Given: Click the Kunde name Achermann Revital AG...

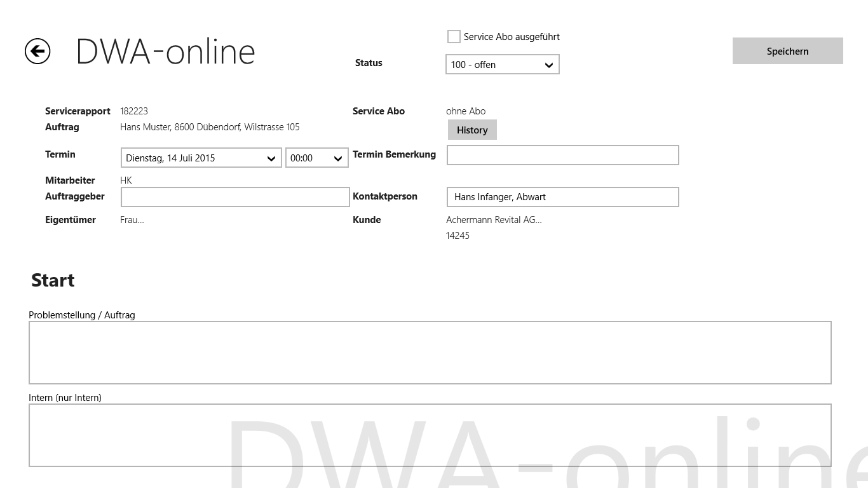Looking at the screenshot, I should [494, 220].
